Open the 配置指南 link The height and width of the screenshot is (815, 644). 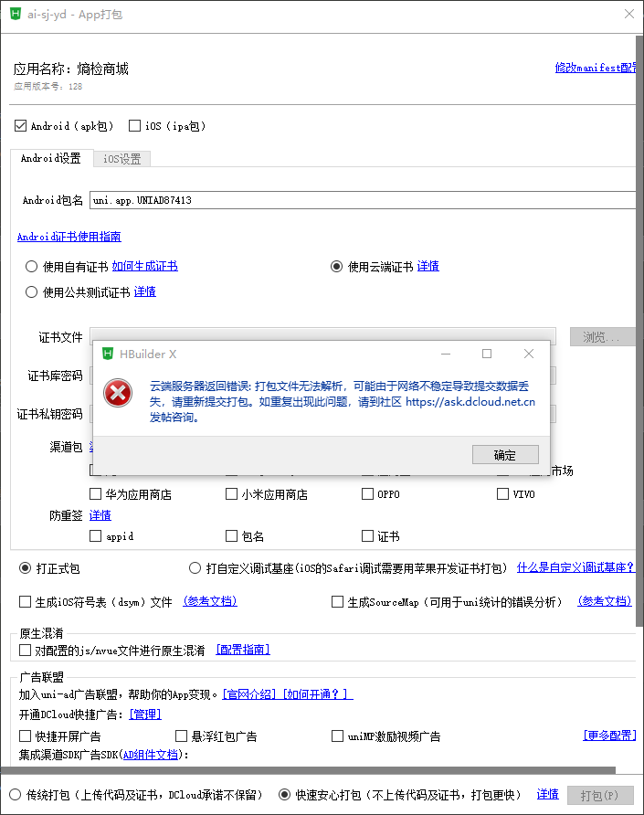point(243,650)
